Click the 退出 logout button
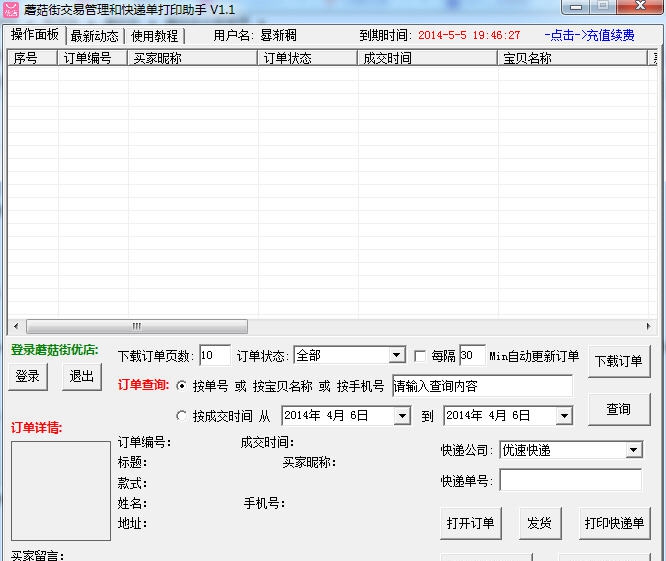The height and width of the screenshot is (561, 666). pyautogui.click(x=82, y=376)
